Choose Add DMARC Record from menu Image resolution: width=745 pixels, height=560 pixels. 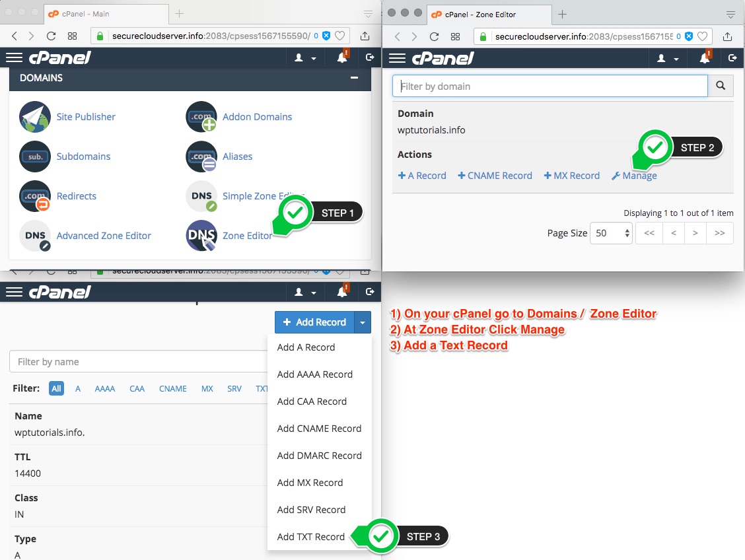point(319,456)
